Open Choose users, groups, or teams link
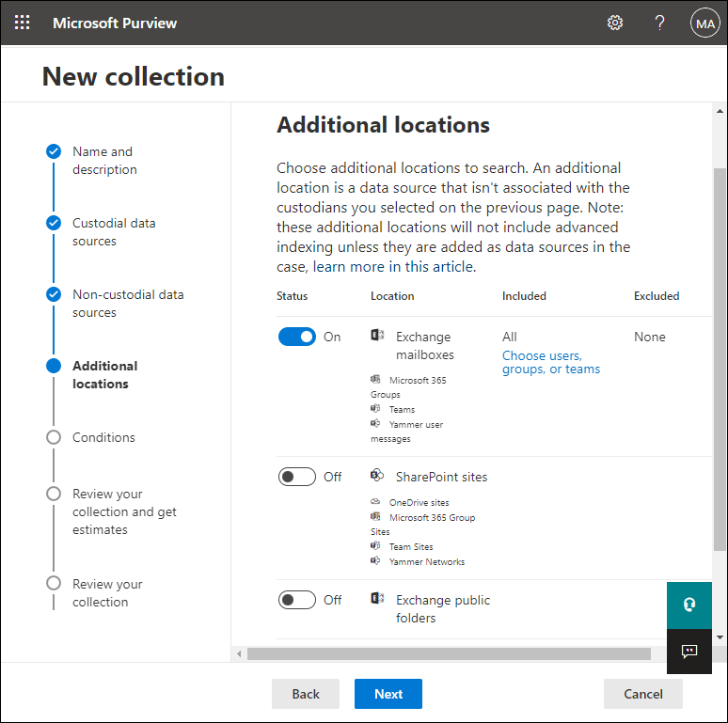 point(550,362)
